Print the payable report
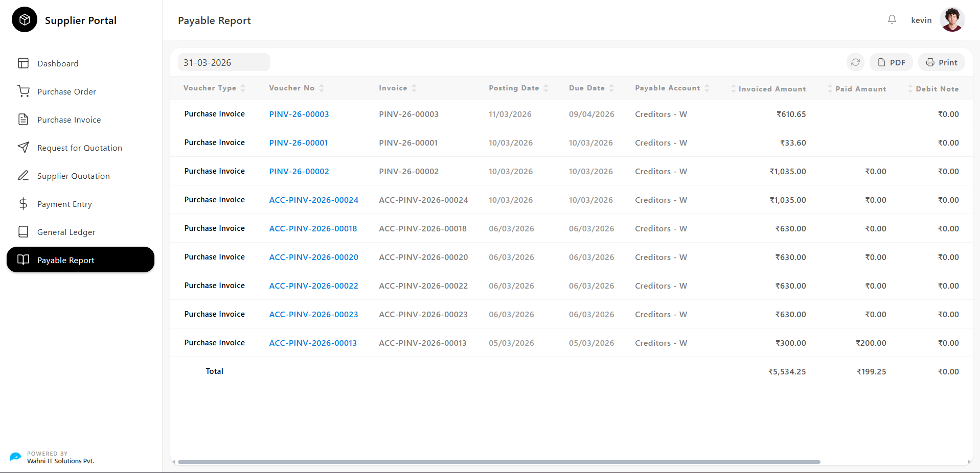The image size is (980, 473). pyautogui.click(x=941, y=62)
